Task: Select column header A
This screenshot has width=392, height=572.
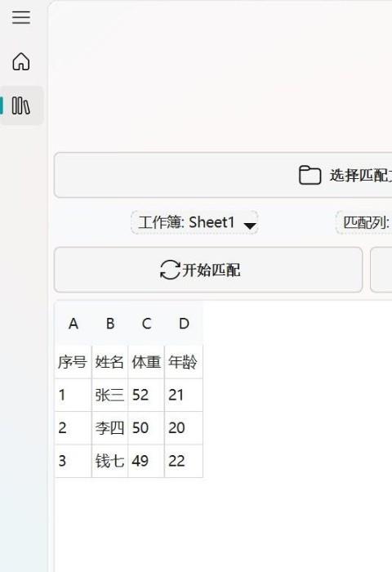Action: [x=73, y=324]
